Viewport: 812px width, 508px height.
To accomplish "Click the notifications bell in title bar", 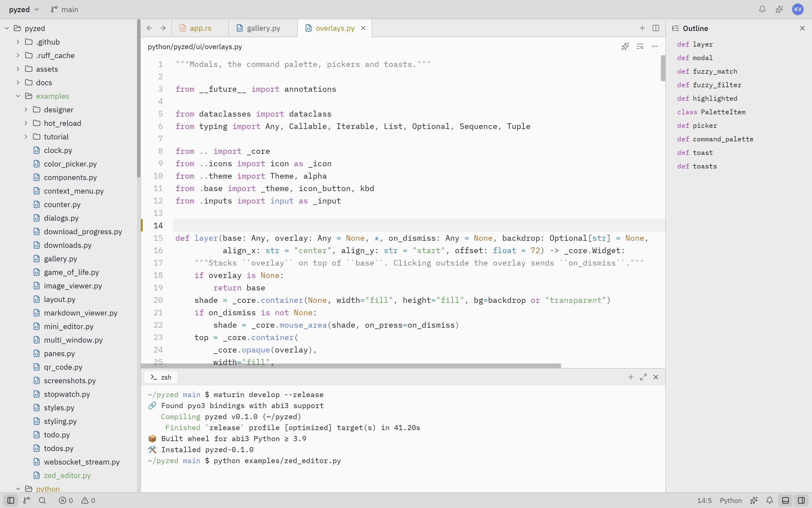I will [x=762, y=9].
